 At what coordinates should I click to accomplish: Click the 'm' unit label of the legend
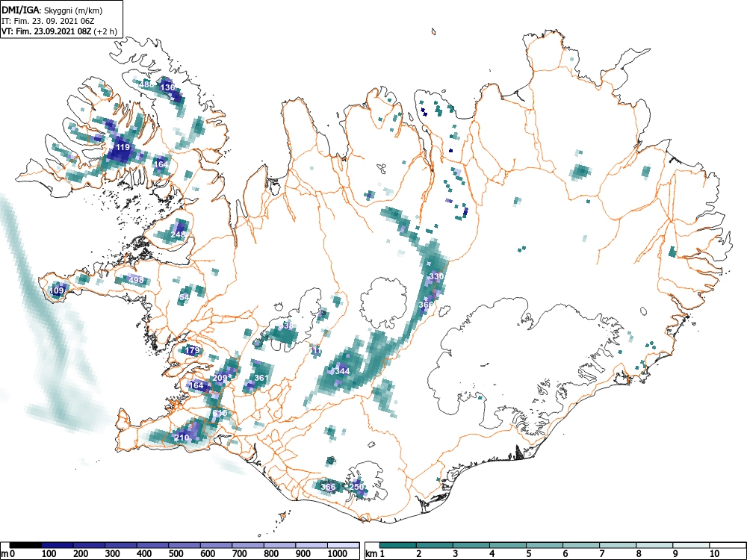tap(4, 554)
